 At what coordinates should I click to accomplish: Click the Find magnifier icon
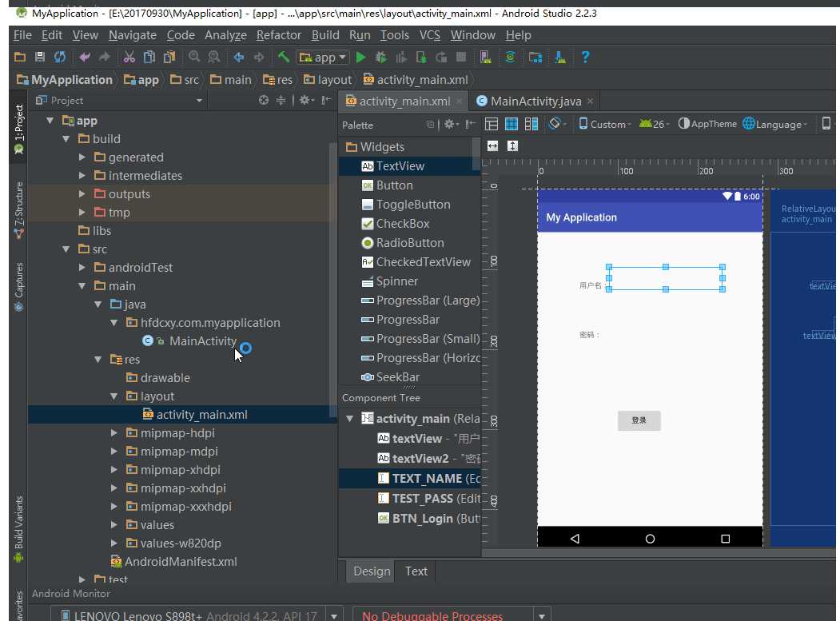click(x=194, y=57)
